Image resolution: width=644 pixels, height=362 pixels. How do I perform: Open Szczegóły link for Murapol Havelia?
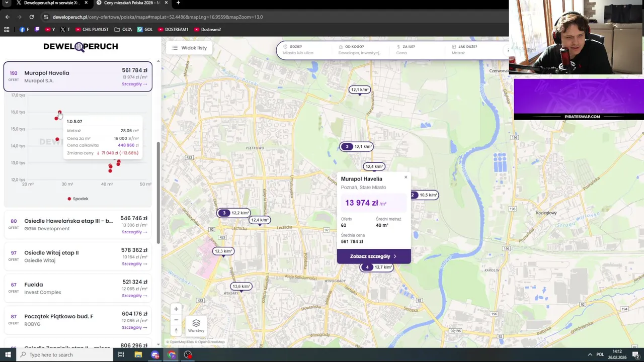click(x=134, y=84)
